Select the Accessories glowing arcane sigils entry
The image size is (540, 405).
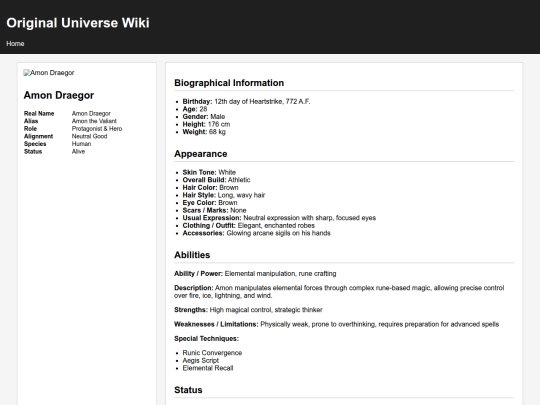coord(257,233)
